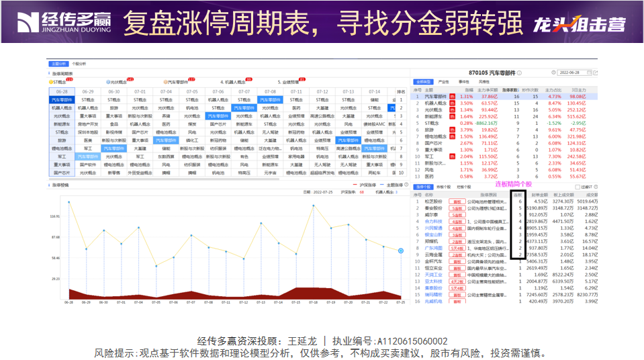The image size is (644, 360).
Task: Open the 涨停个股 tab
Action: 422,187
